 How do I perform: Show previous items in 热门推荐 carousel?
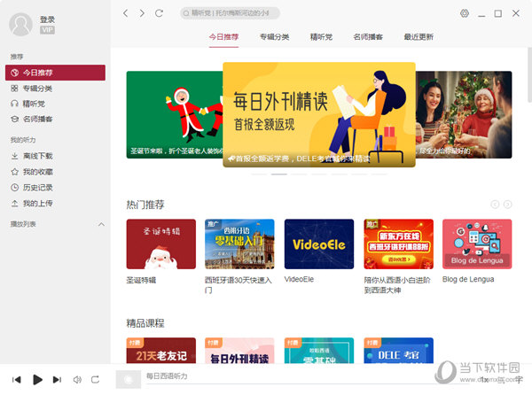point(495,205)
